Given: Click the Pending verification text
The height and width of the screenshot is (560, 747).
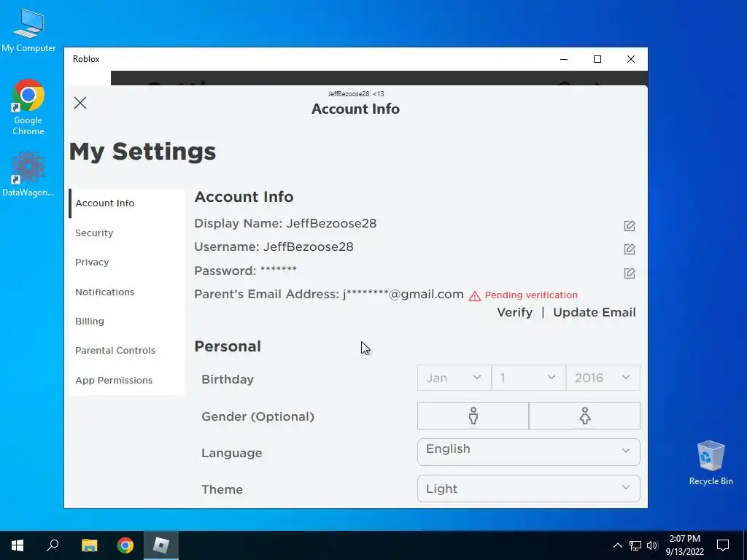Looking at the screenshot, I should tap(531, 295).
